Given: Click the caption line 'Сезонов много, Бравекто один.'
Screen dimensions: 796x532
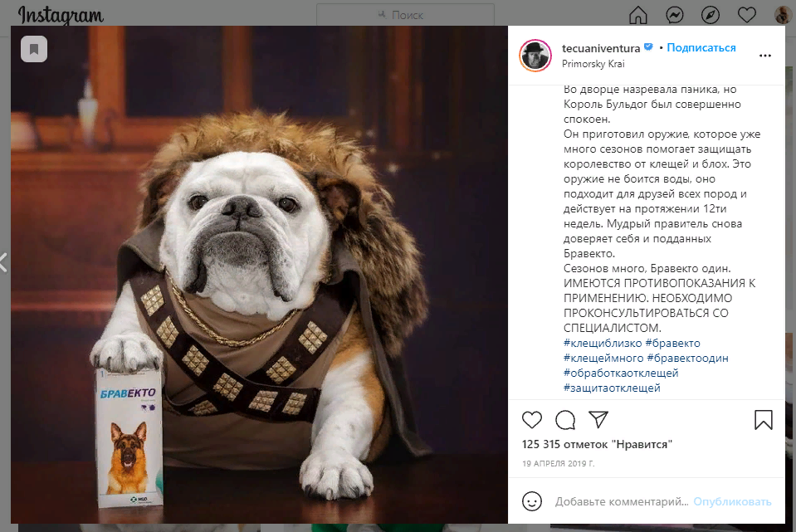Looking at the screenshot, I should coord(647,269).
